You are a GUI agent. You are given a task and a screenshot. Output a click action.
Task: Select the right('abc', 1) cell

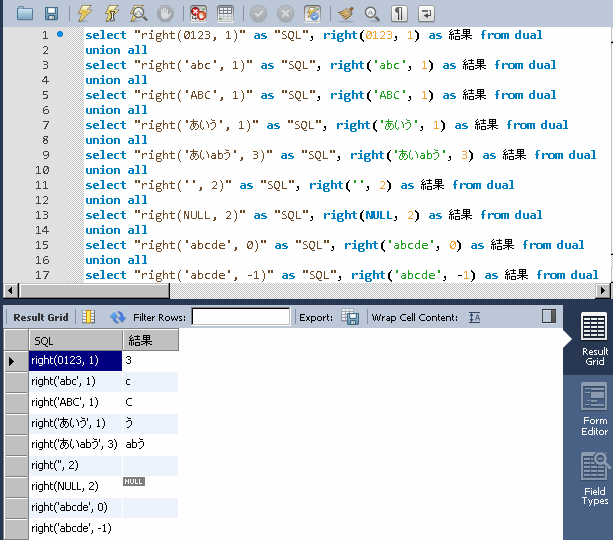(76, 381)
